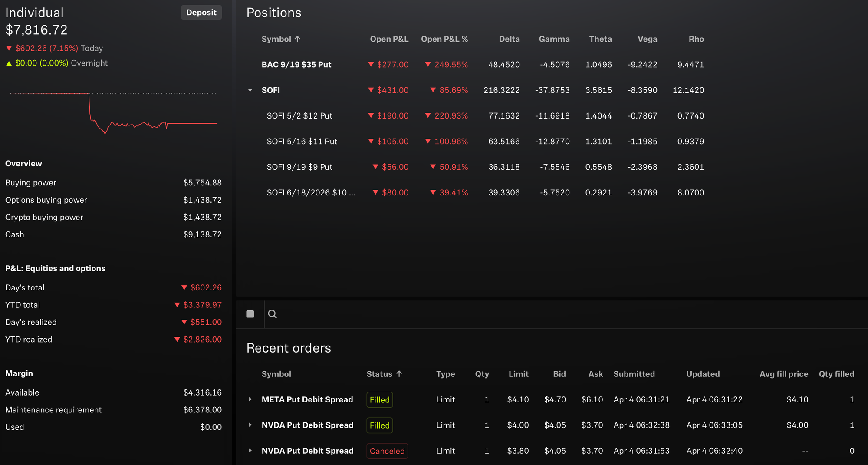Click the Crypto buying power label
Image resolution: width=868 pixels, height=465 pixels.
(x=44, y=218)
